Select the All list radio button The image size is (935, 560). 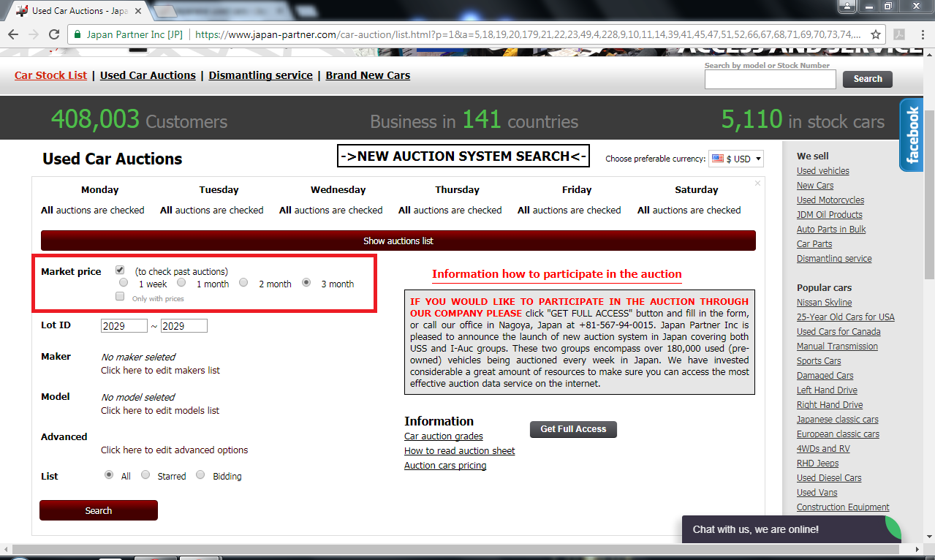pos(109,474)
